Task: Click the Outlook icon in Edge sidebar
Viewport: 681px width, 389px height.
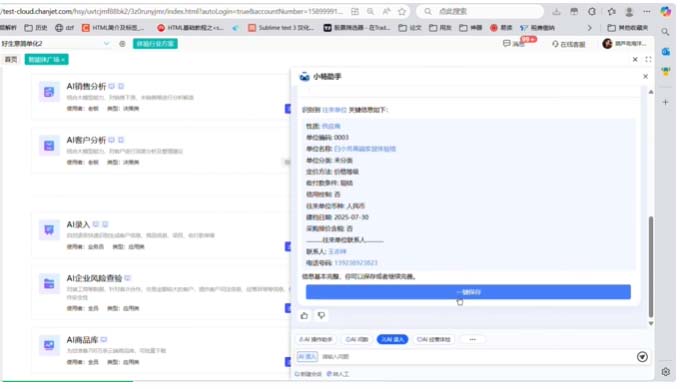Action: point(666,52)
